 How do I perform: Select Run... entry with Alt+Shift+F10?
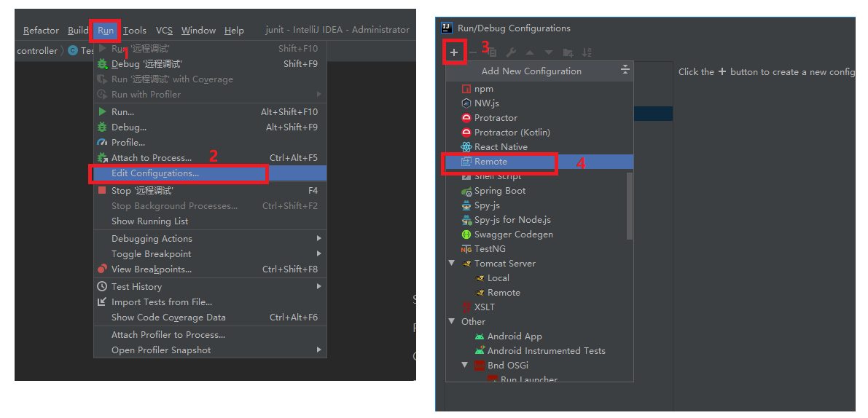[211, 111]
